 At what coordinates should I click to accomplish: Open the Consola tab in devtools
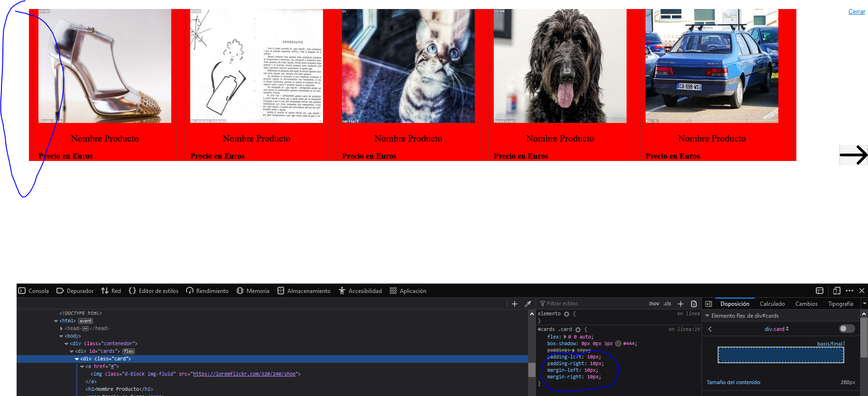coord(34,291)
